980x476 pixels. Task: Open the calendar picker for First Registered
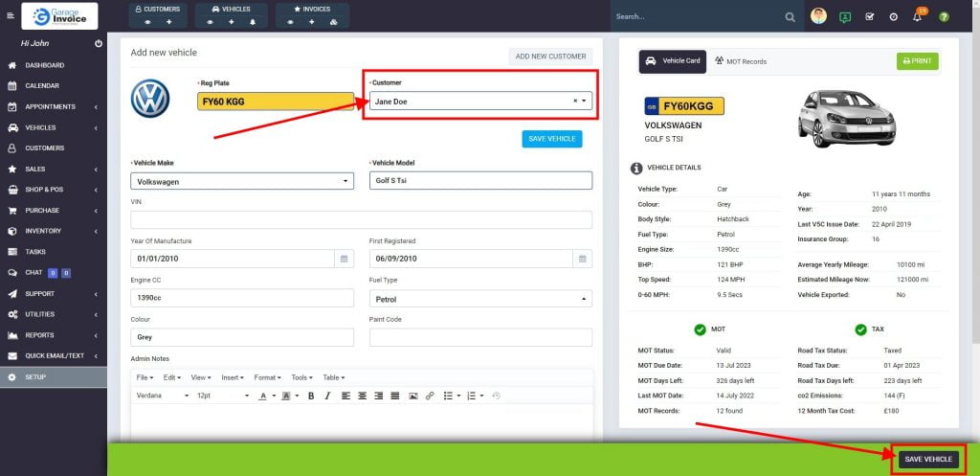(582, 259)
